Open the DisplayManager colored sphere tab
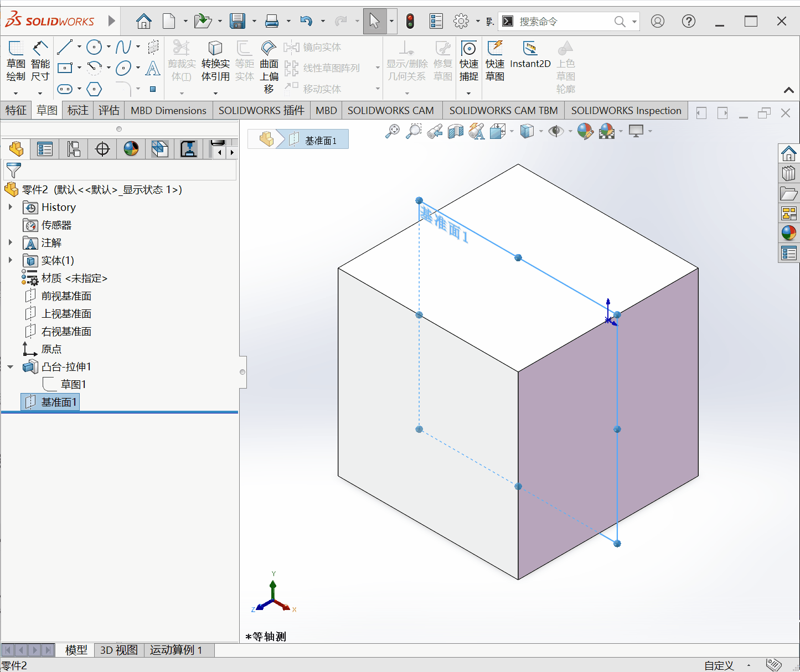 [x=131, y=149]
